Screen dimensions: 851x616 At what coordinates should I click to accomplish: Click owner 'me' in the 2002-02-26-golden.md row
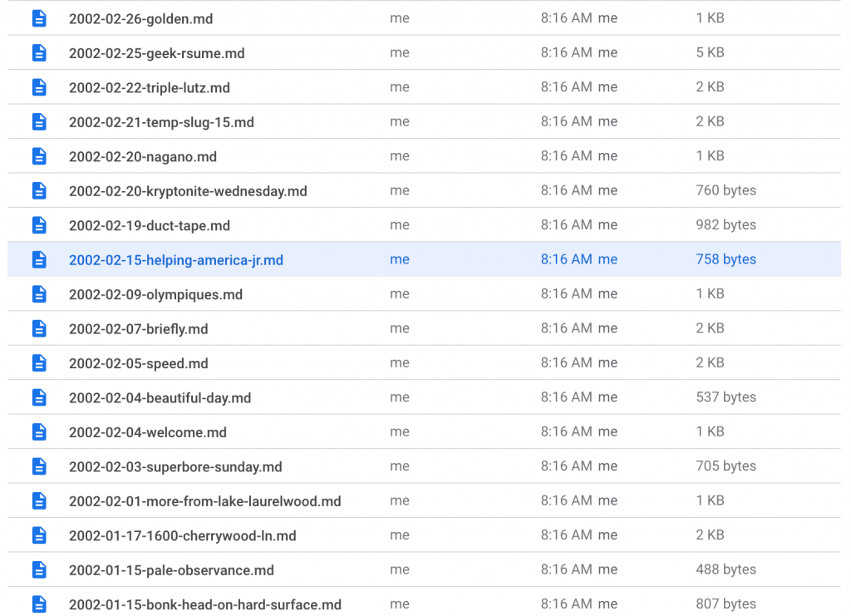click(x=400, y=18)
